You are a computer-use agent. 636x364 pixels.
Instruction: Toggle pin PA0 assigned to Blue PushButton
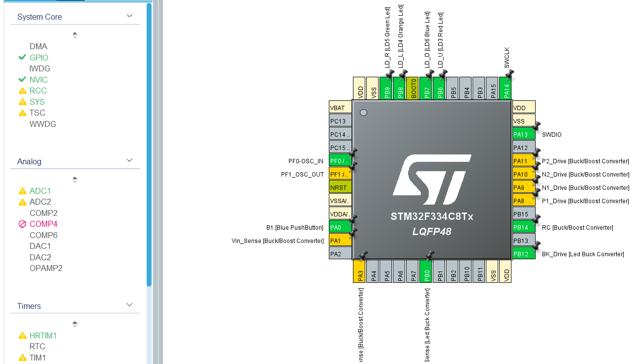pos(341,227)
